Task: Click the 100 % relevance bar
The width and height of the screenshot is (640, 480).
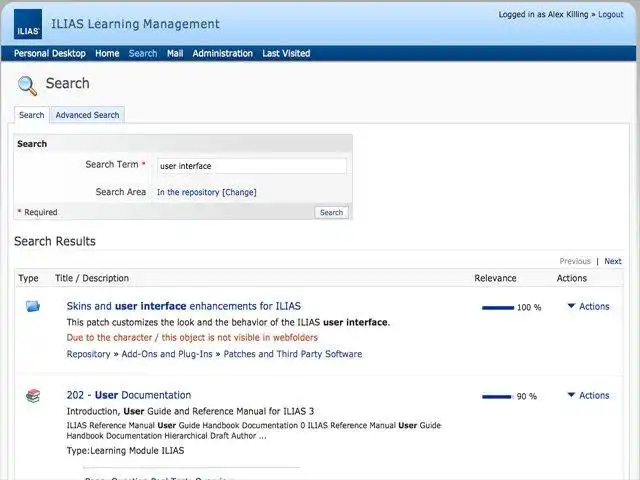Action: click(x=498, y=308)
